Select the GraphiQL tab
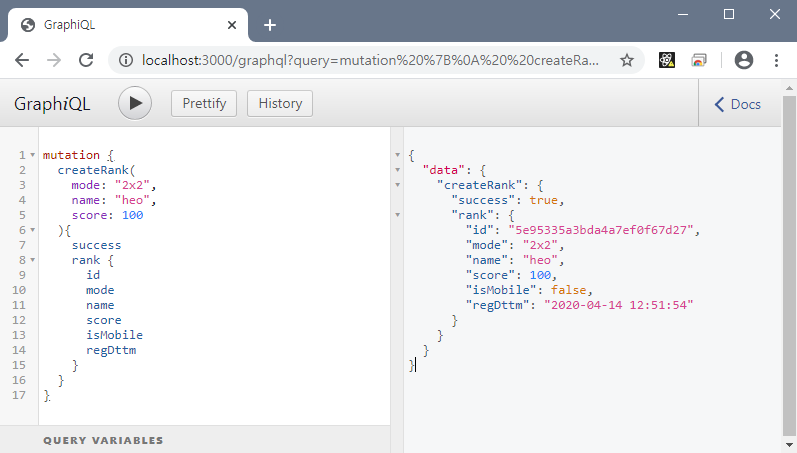Viewport: 797px width, 453px height. point(129,25)
